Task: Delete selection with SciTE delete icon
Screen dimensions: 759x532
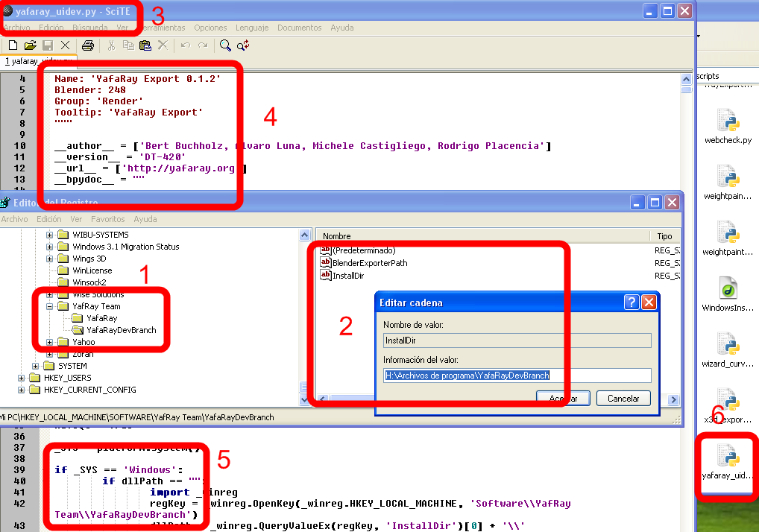Action: (163, 45)
